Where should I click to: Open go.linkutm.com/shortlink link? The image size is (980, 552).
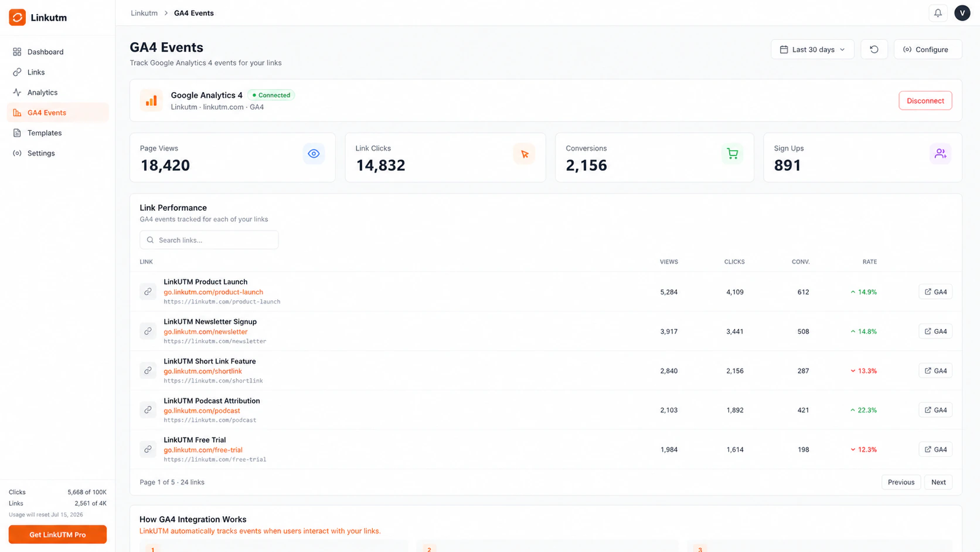tap(203, 371)
